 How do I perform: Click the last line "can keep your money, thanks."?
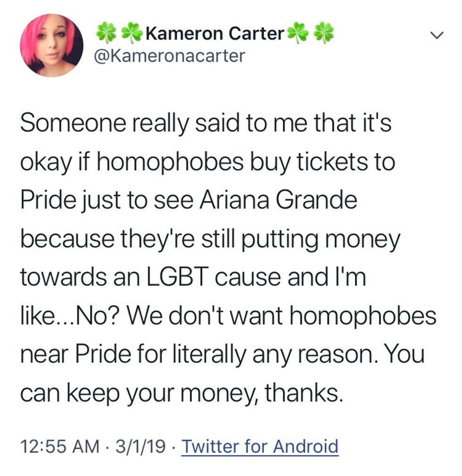coord(180,392)
